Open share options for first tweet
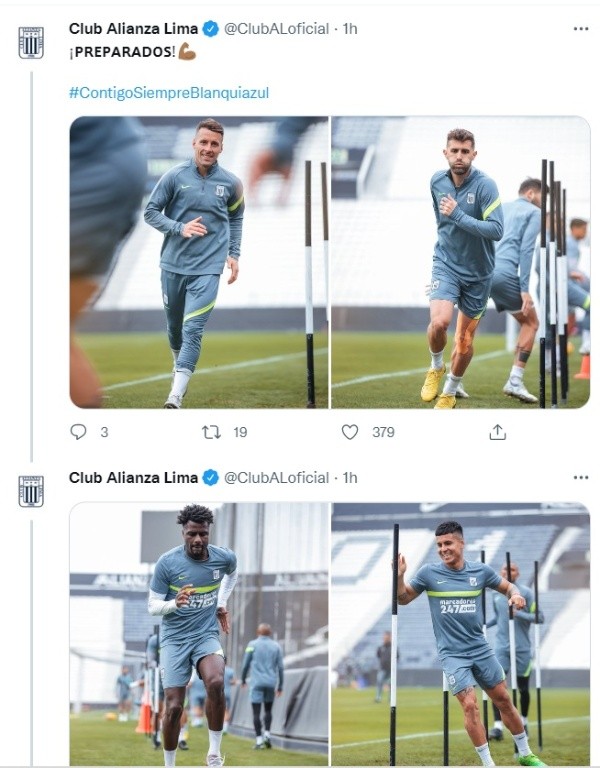The height and width of the screenshot is (768, 600). pyautogui.click(x=497, y=432)
